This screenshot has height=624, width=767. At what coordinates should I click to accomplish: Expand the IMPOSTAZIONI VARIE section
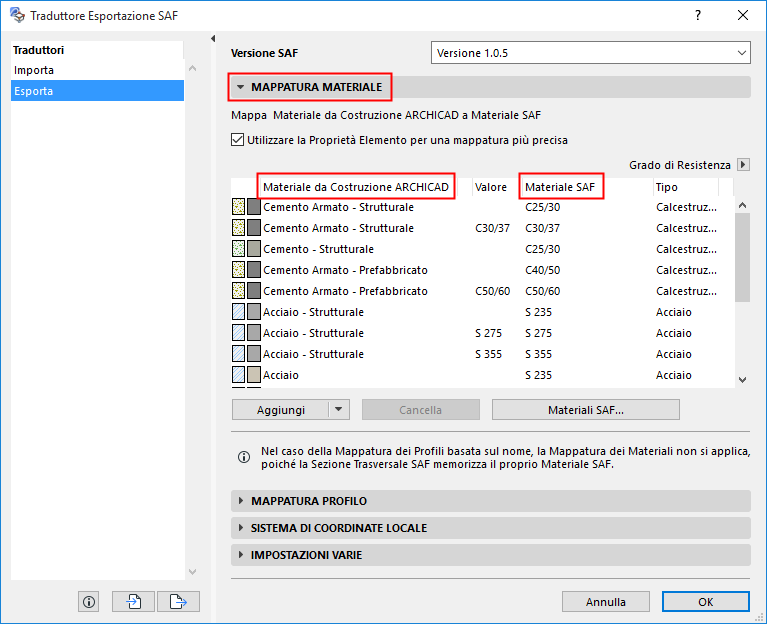click(x=240, y=555)
